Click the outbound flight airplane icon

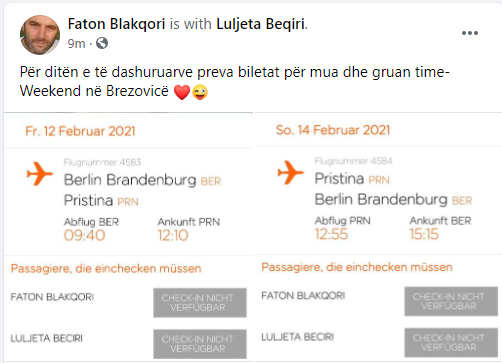40,174
